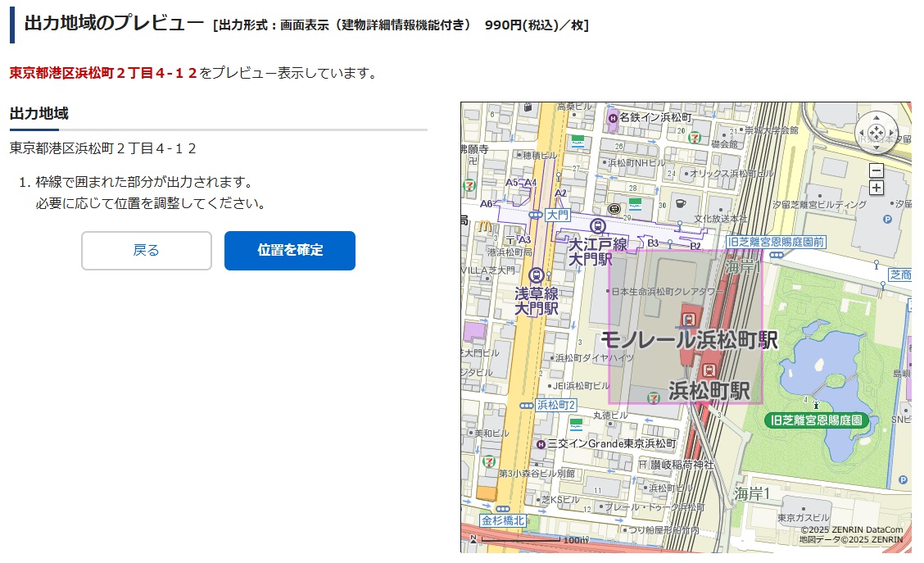
Task: Click hotel icon of 三交インGrande東京浜松町
Action: pyautogui.click(x=541, y=444)
